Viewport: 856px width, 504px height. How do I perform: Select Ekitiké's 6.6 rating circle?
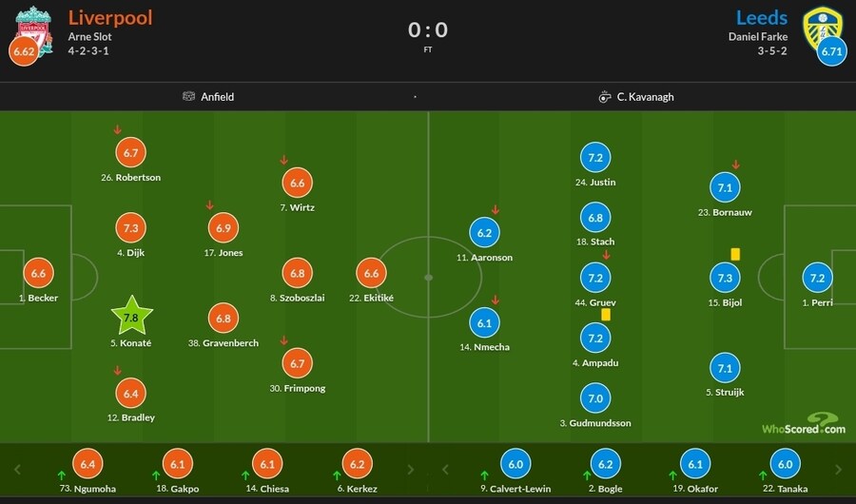click(x=371, y=274)
